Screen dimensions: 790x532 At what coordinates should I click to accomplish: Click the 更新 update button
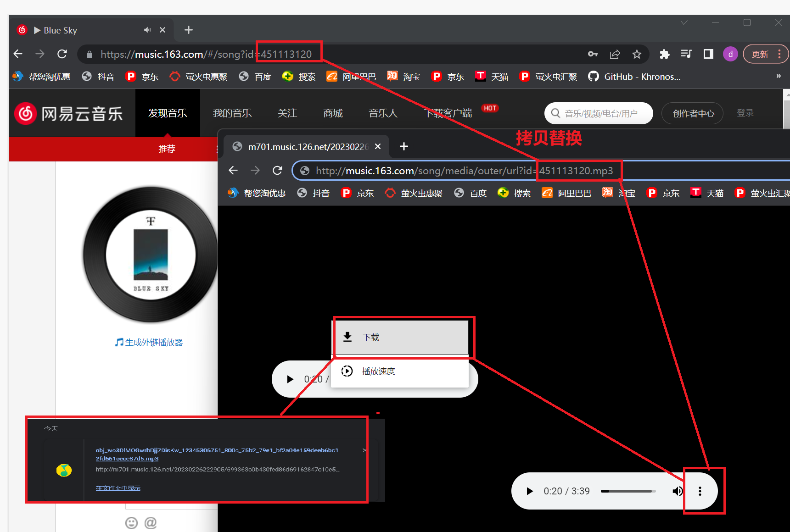(x=766, y=54)
